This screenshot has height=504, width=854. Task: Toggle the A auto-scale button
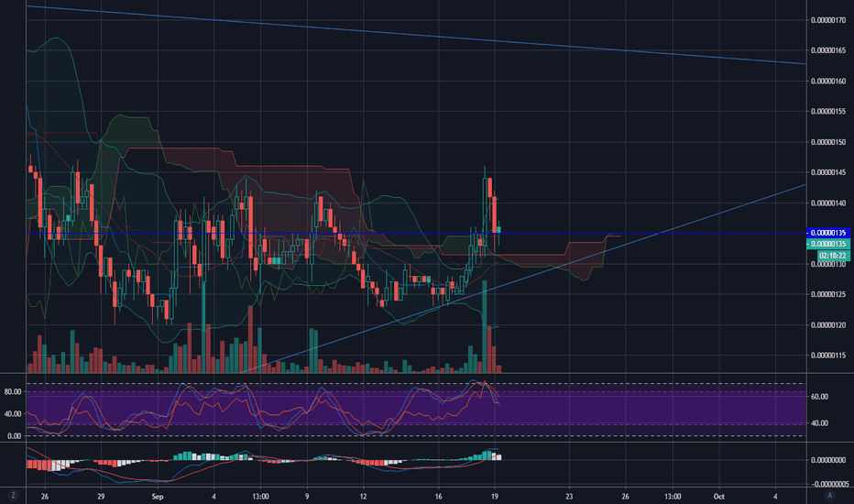(830, 495)
